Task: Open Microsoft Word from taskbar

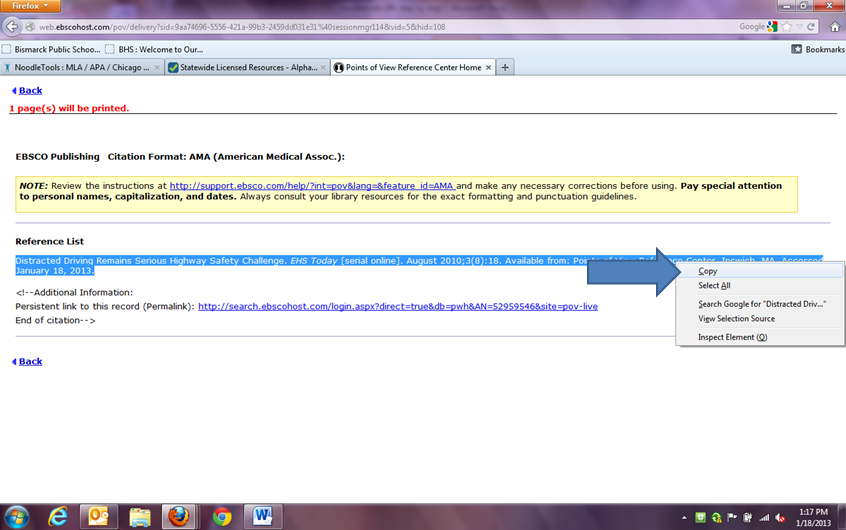Action: [263, 517]
